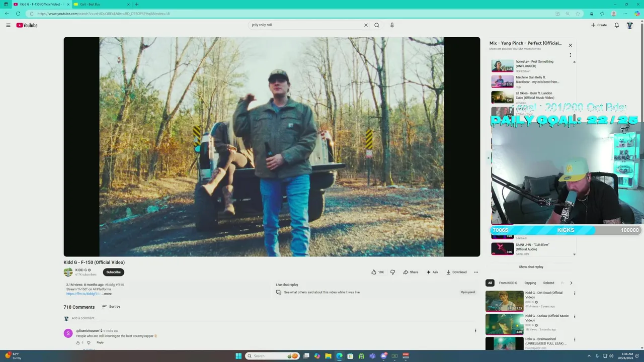This screenshot has height=362, width=644.
Task: Click the F-150 video player
Action: click(x=272, y=147)
